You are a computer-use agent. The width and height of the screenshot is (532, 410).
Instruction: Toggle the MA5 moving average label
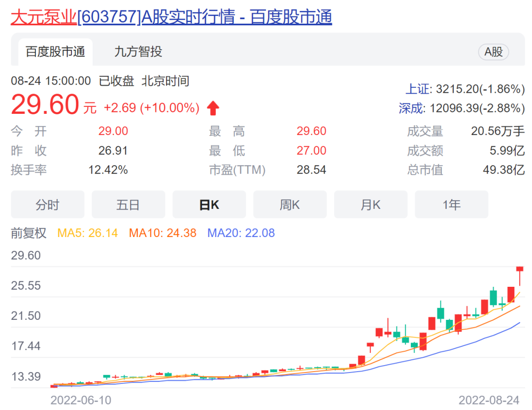coord(87,233)
